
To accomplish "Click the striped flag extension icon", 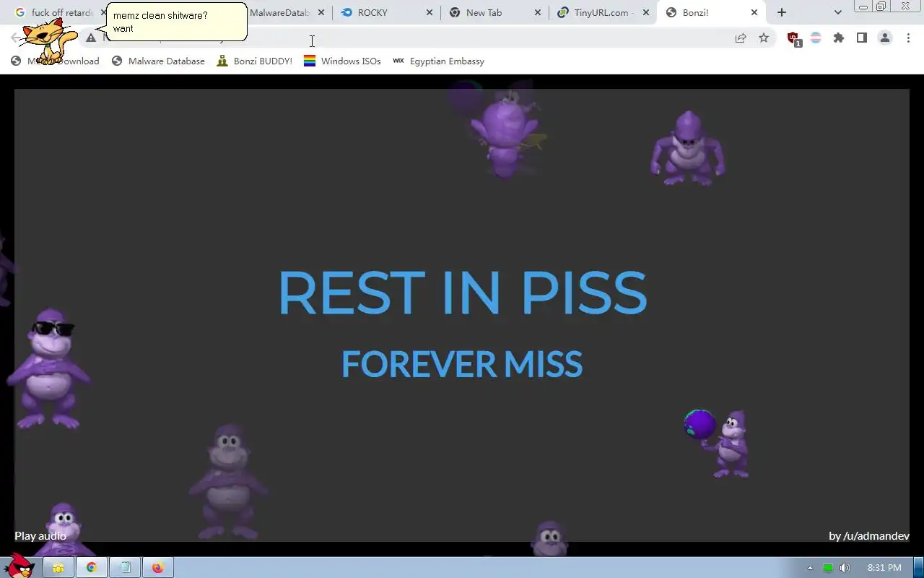I will (816, 38).
